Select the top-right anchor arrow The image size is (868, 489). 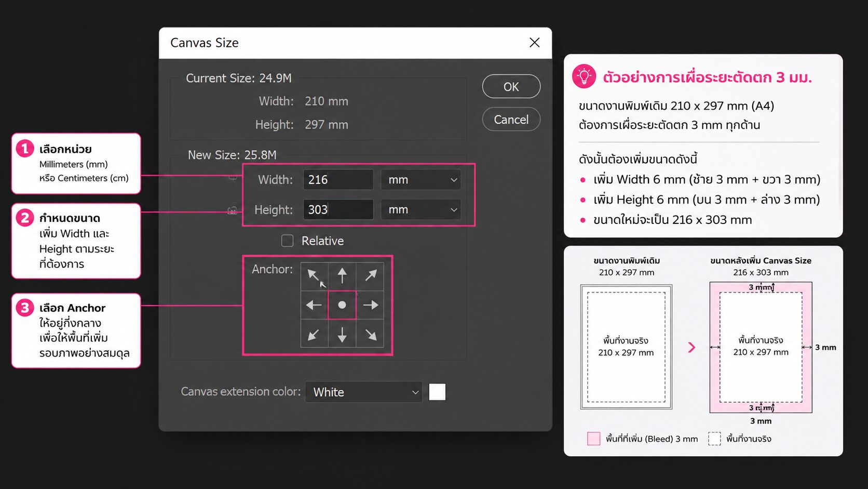[370, 276]
